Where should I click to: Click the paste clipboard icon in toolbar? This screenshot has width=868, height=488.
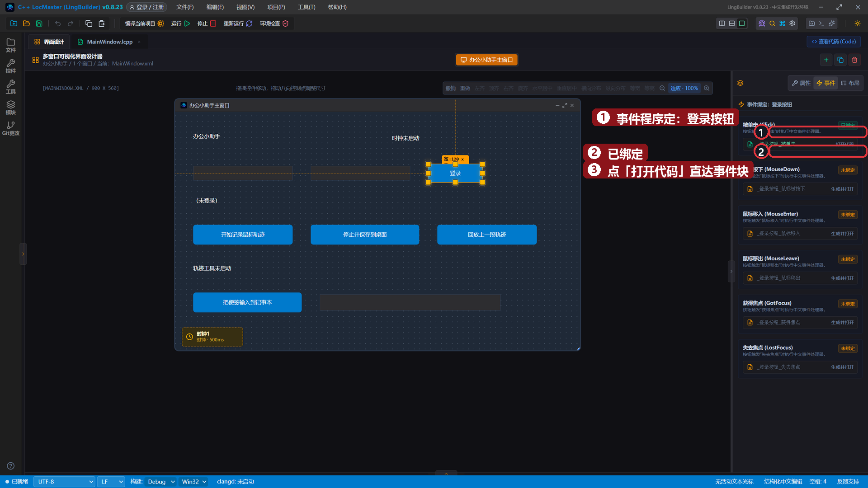102,23
